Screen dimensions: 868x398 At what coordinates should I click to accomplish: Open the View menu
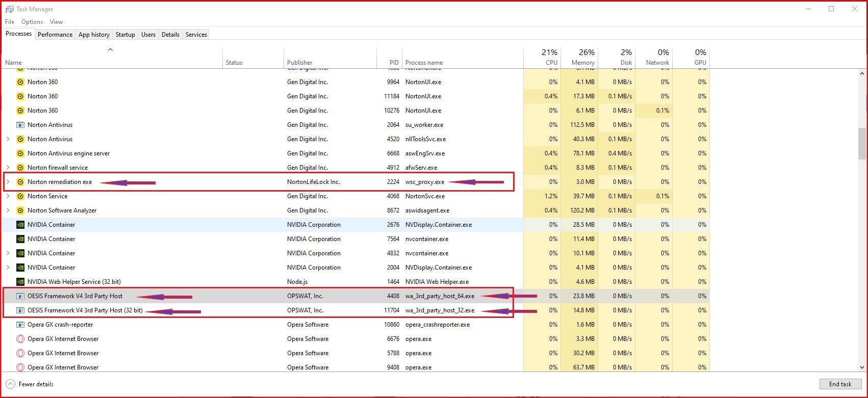(x=56, y=22)
